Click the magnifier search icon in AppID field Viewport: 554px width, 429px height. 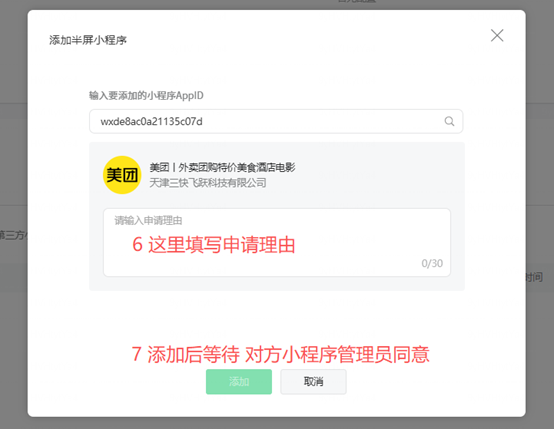pos(449,121)
